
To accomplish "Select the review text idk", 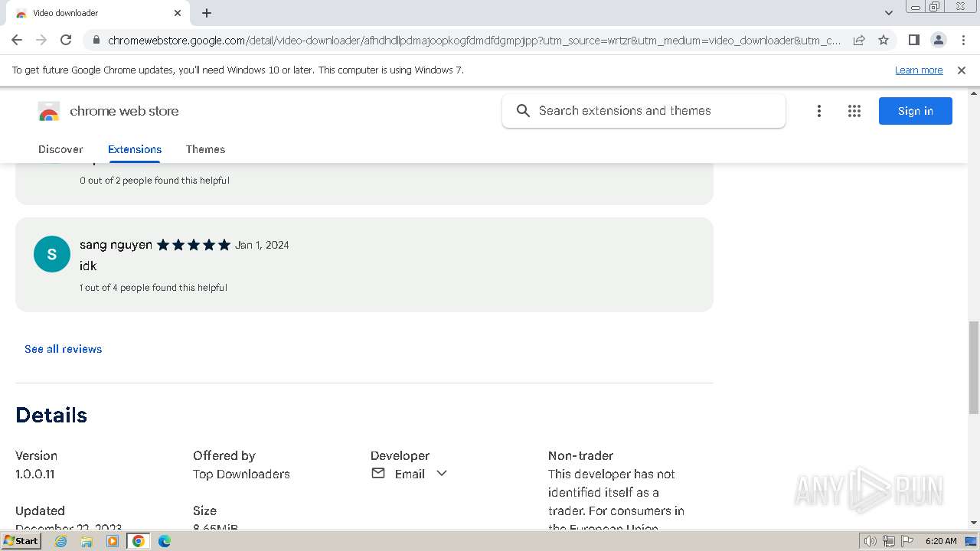I will (88, 266).
